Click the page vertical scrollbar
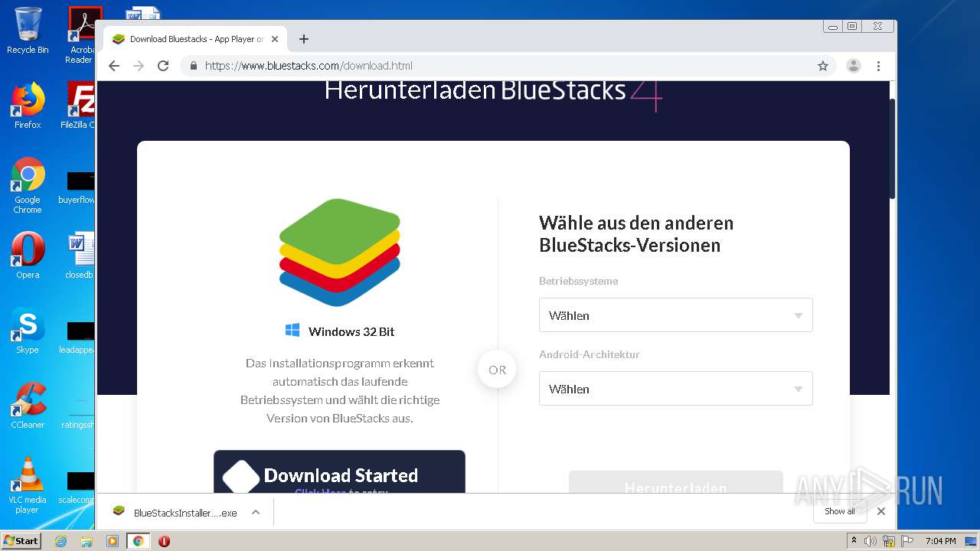This screenshot has width=980, height=551. 893,149
